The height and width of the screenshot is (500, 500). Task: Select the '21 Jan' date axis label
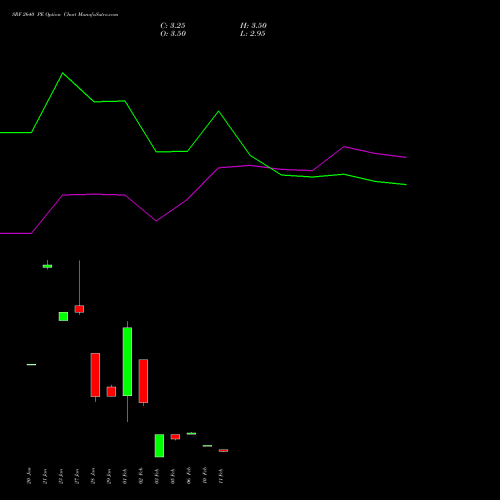point(45,476)
